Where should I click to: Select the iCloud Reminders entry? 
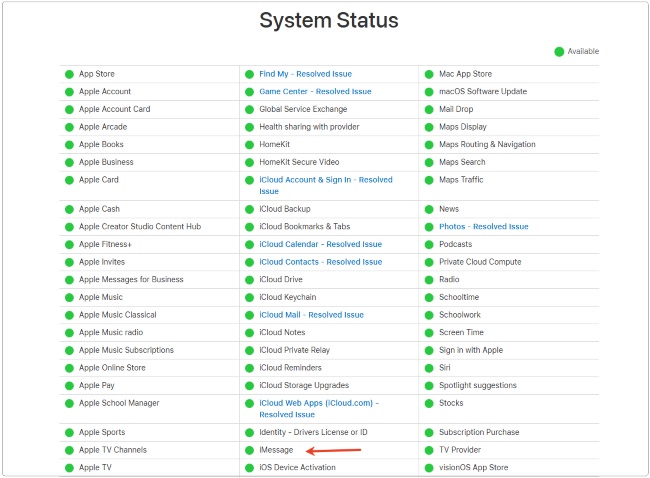pos(291,368)
